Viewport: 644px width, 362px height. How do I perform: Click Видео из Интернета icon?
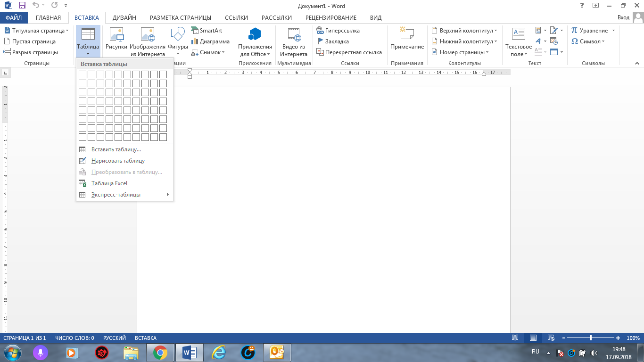tap(294, 41)
